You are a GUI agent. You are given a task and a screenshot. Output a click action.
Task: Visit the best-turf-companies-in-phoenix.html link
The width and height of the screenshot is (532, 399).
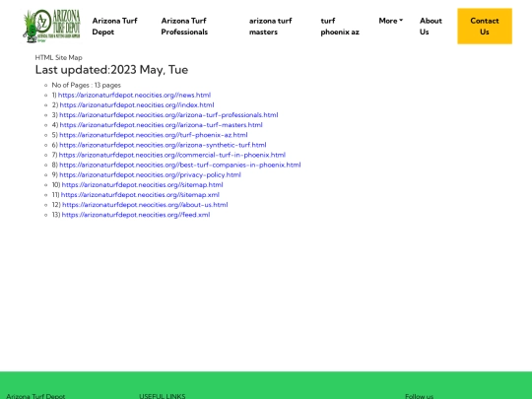coord(180,165)
